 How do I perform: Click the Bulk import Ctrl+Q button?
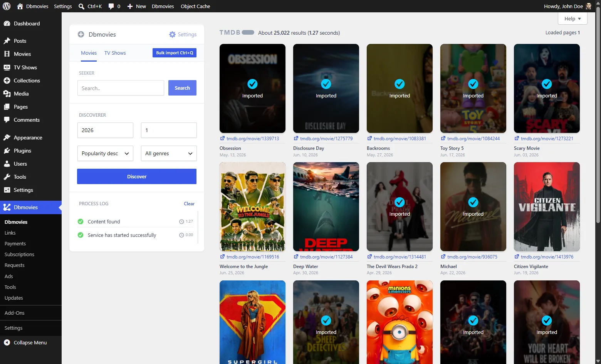click(175, 53)
